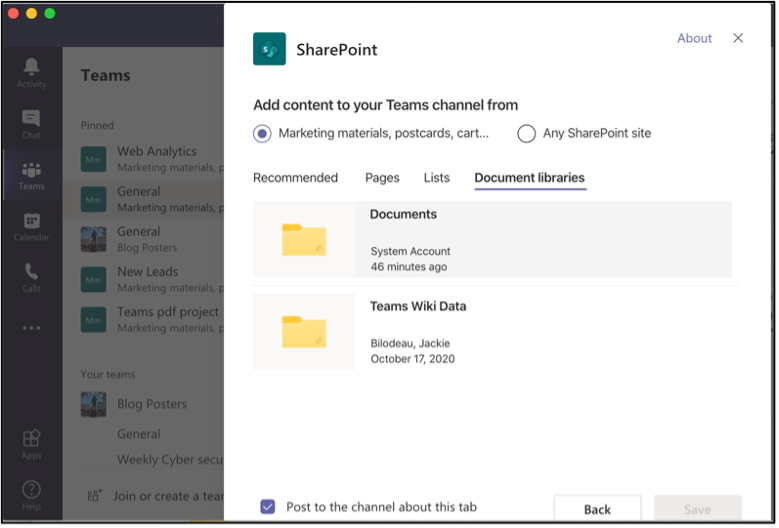
Task: Open Teams pdf project channel
Action: point(144,320)
